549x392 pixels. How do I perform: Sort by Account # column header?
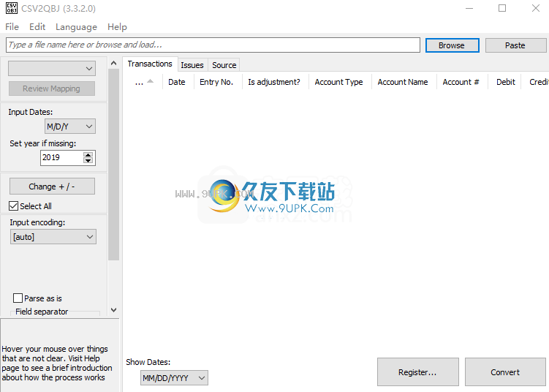461,82
